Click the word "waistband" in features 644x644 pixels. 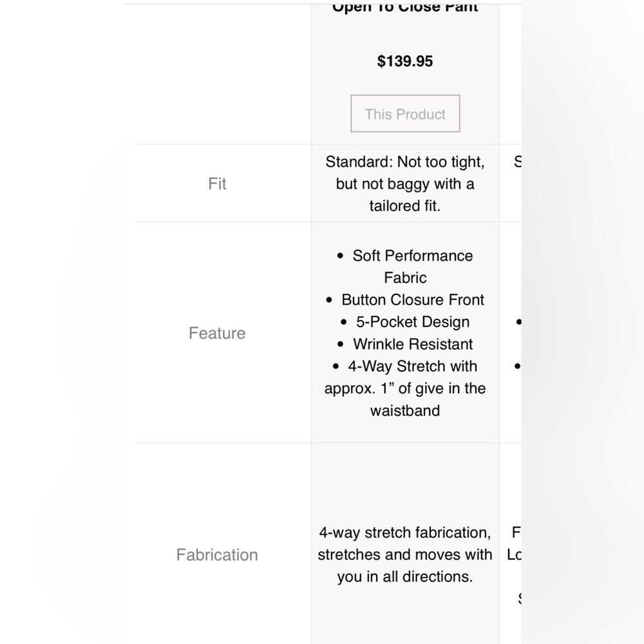(405, 410)
